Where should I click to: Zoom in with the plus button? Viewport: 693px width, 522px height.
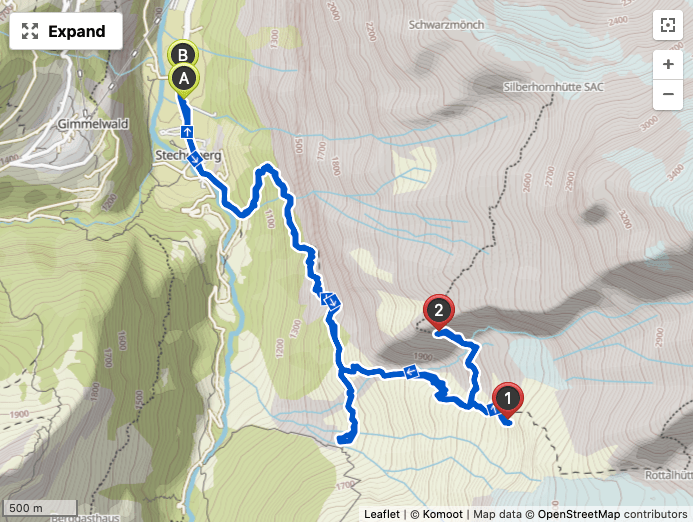(x=668, y=65)
